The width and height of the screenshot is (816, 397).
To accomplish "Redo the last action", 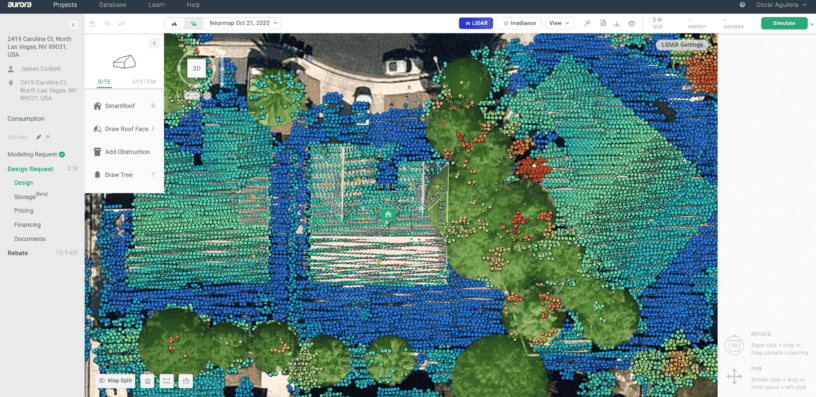I will click(x=122, y=23).
